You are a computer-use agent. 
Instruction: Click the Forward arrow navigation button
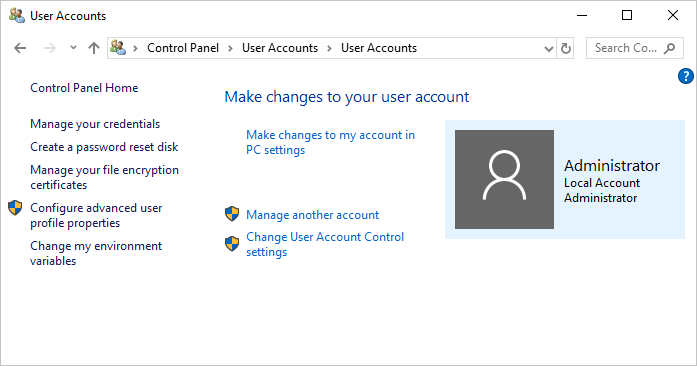50,48
